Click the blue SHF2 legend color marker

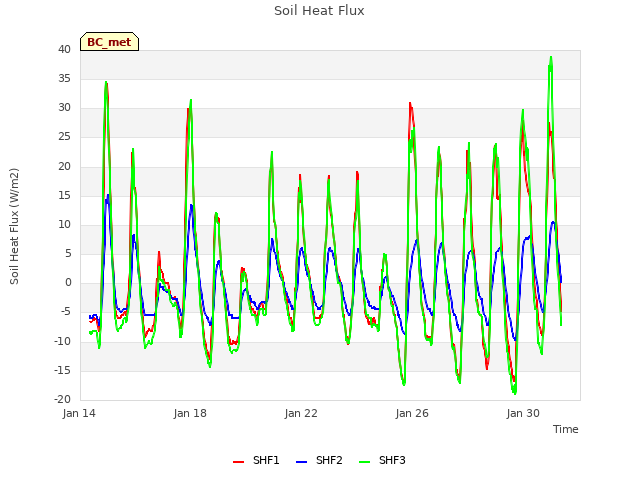pos(301,462)
